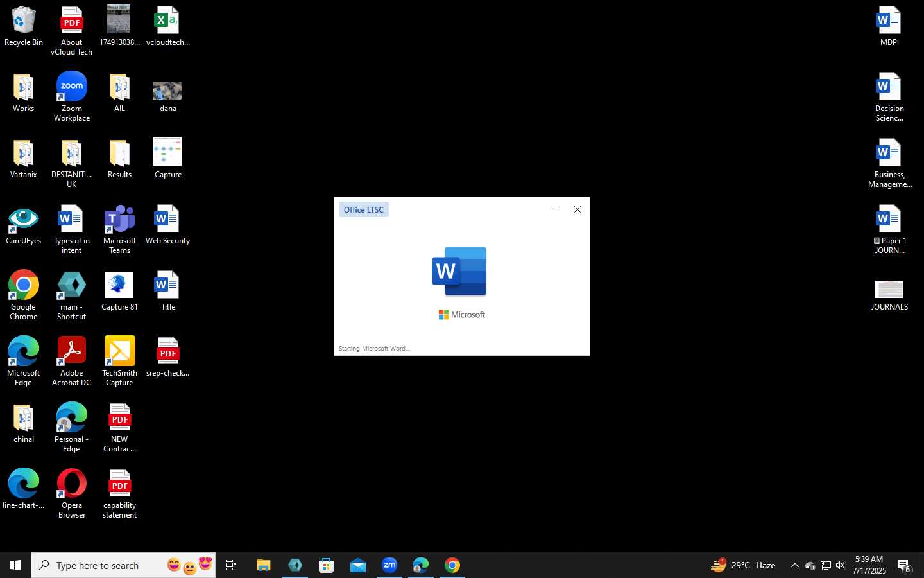
Task: Open the Mail app from taskbar
Action: click(357, 565)
